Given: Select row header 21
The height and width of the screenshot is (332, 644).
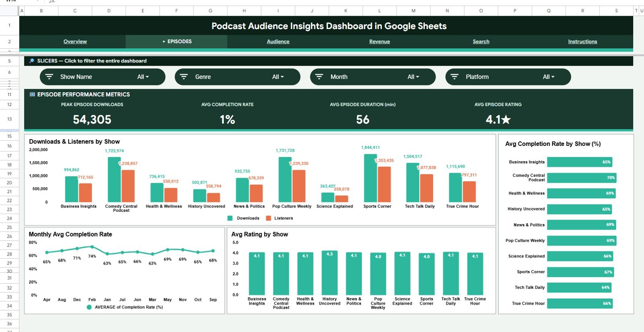Looking at the screenshot, I should point(9,191).
